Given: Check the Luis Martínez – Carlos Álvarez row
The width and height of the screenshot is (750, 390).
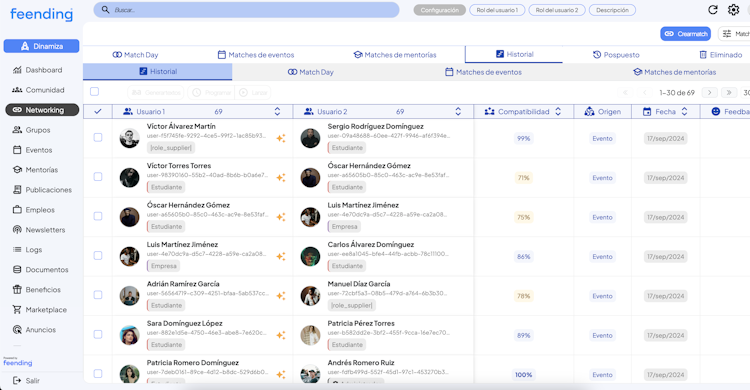Looking at the screenshot, I should 98,256.
